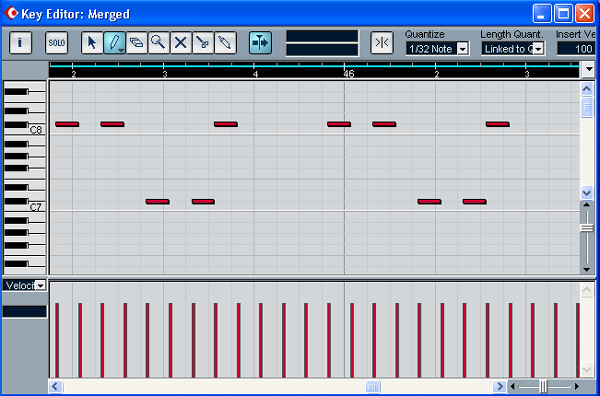Select the Object Selection arrow tool
The width and height of the screenshot is (600, 396).
coord(92,42)
